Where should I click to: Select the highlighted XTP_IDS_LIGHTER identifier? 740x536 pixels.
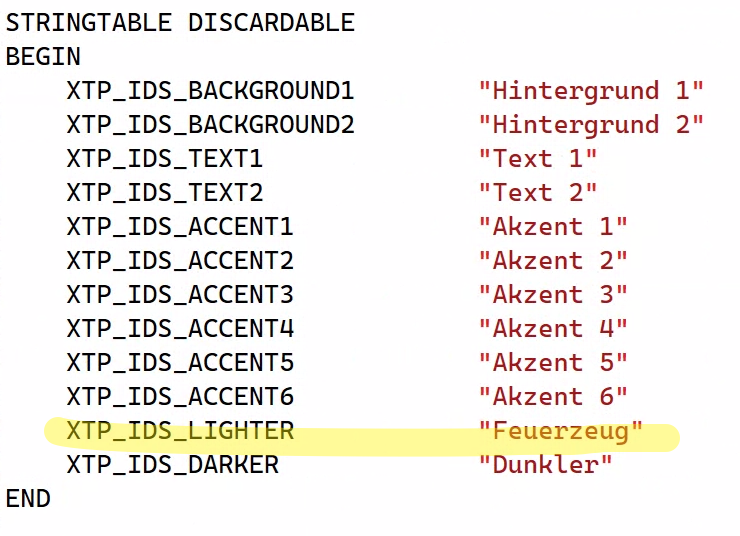point(180,430)
